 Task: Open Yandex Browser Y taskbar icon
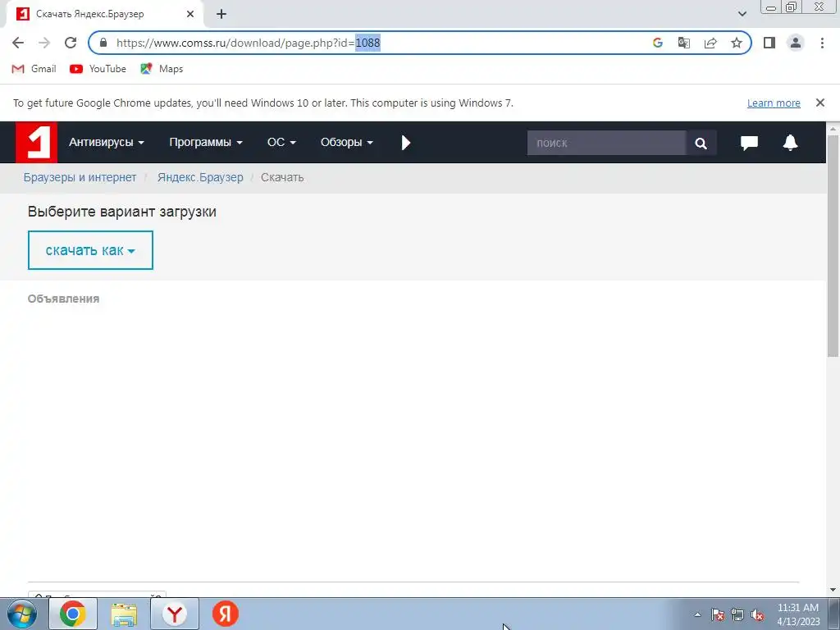click(x=175, y=614)
